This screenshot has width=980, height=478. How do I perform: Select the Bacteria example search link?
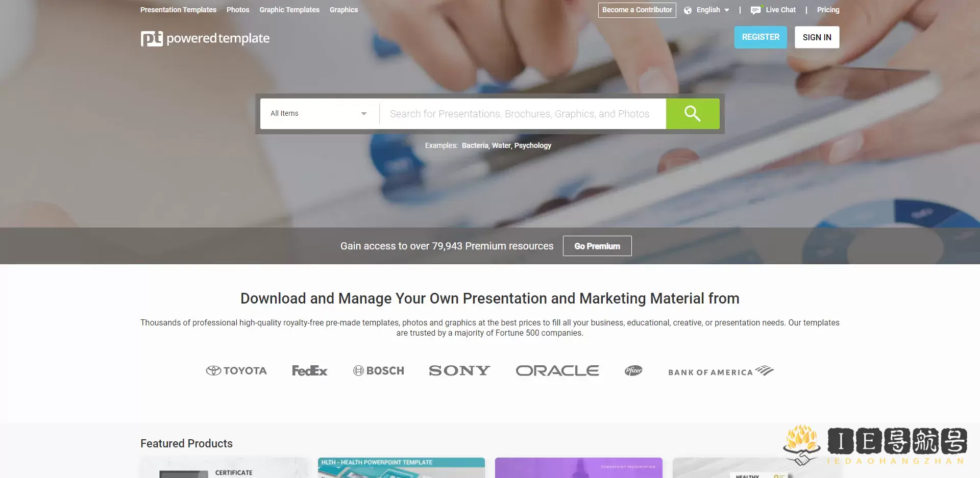tap(475, 145)
